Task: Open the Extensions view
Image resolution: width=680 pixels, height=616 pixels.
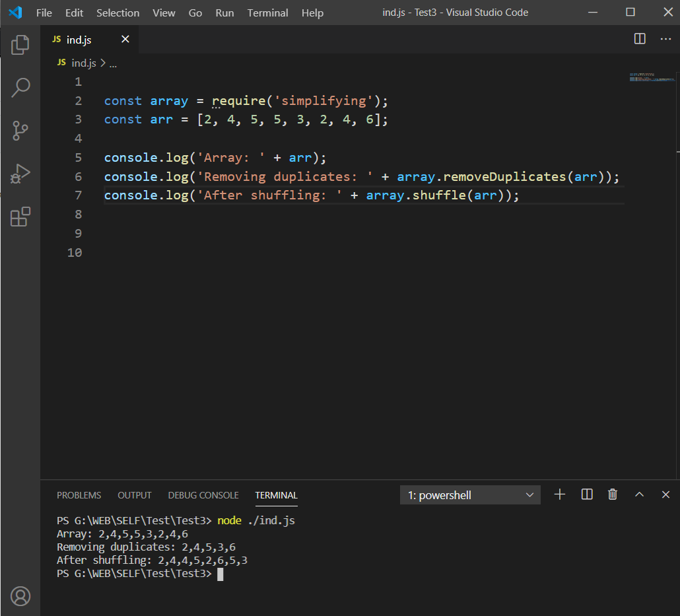Action: tap(20, 217)
